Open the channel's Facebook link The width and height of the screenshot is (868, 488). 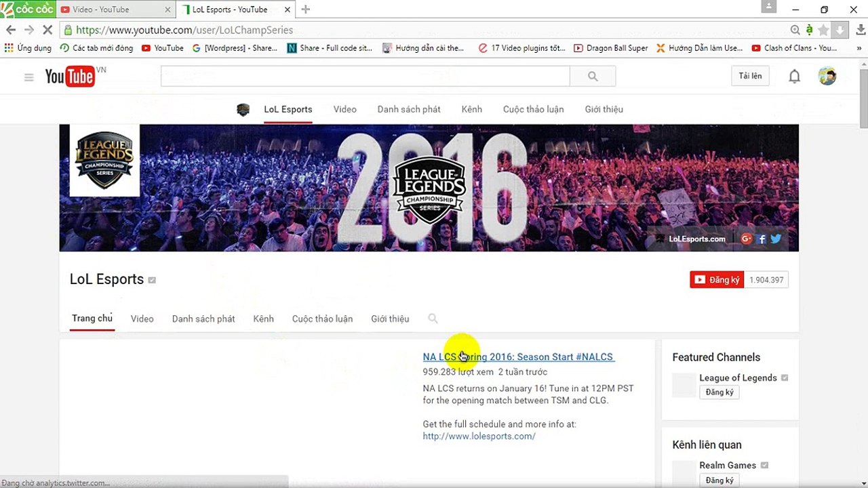point(762,239)
